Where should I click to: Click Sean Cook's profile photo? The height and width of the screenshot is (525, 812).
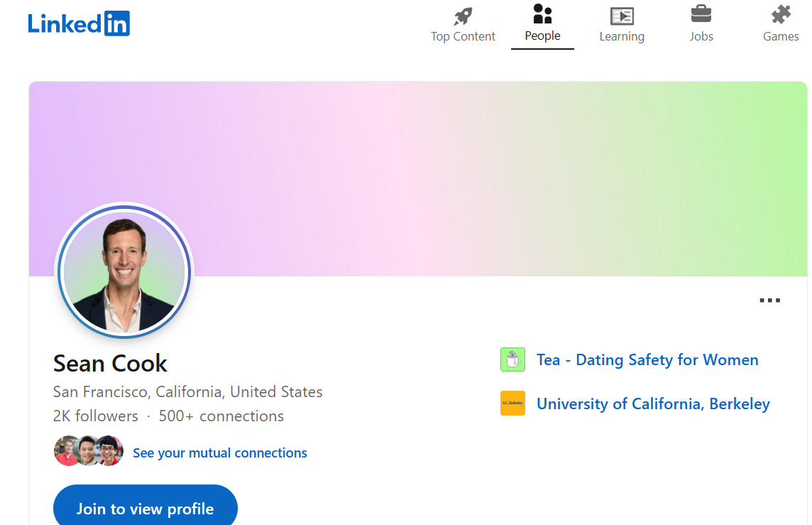click(x=124, y=271)
